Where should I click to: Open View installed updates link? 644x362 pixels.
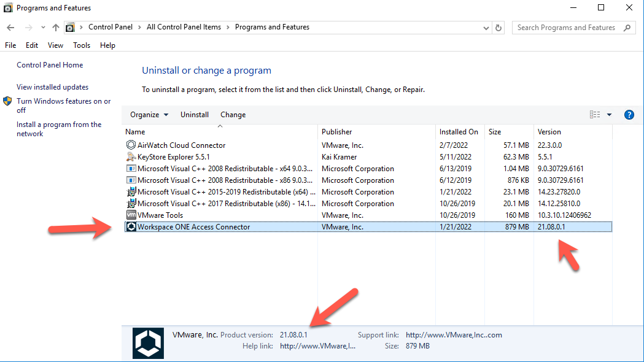pos(53,87)
